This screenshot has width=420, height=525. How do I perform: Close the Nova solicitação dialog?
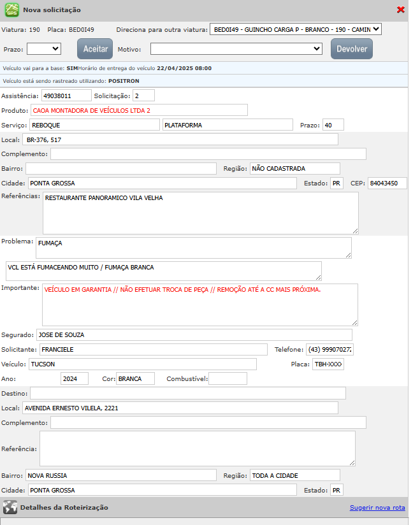click(x=401, y=10)
